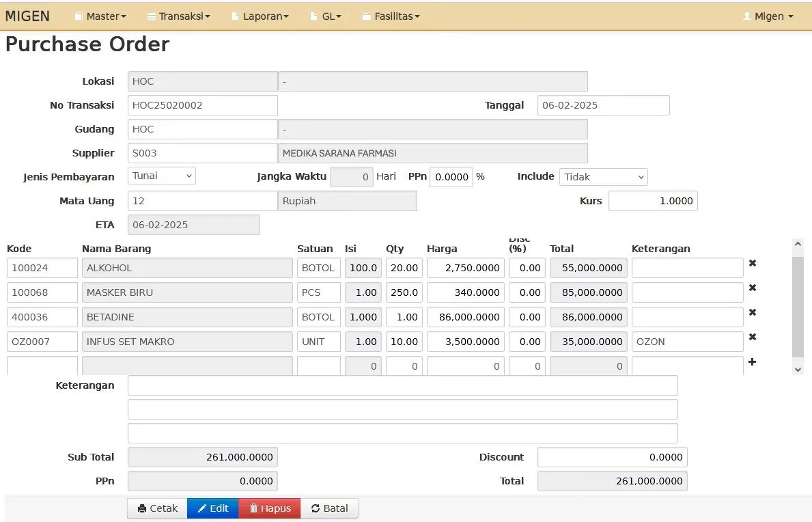The width and height of the screenshot is (812, 522).
Task: Click the Nama Barang column header
Action: 117,249
